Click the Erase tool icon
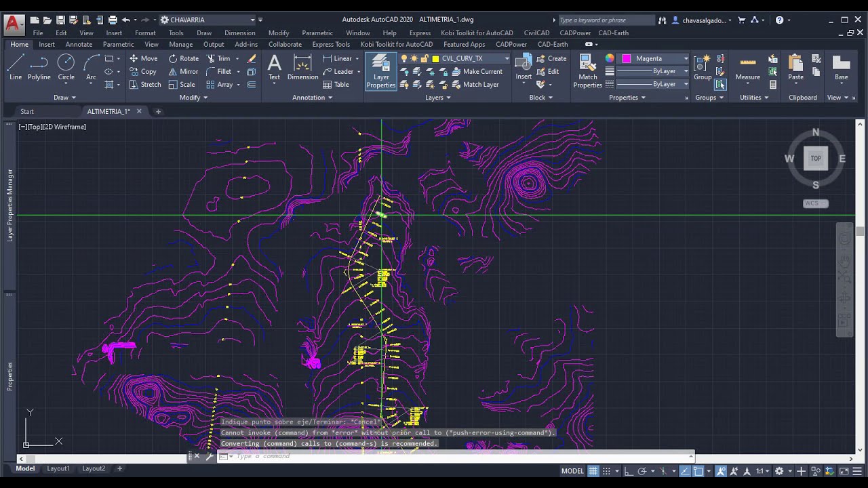868x488 pixels. (x=252, y=59)
